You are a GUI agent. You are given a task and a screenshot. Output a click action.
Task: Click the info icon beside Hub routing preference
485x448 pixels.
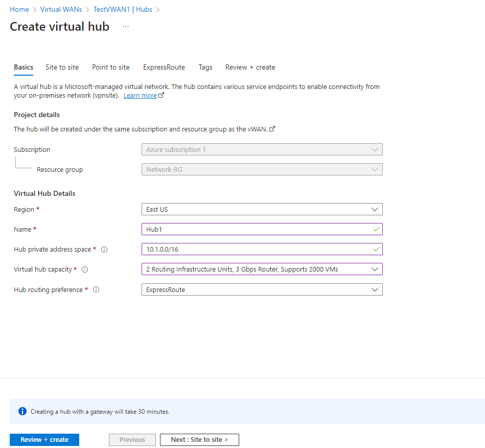[96, 290]
